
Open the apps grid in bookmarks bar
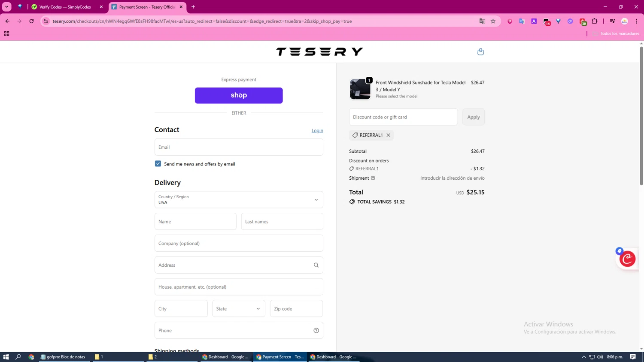pos(6,33)
